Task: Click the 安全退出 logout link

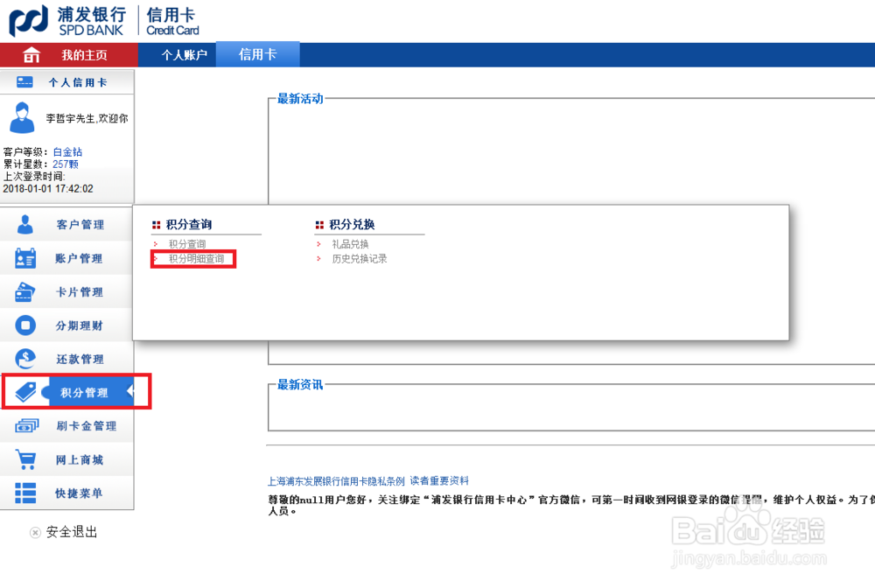Action: 72,532
